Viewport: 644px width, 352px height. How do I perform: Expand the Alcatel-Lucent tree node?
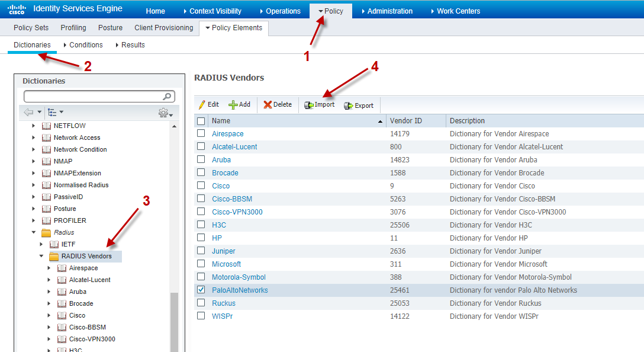[49, 280]
